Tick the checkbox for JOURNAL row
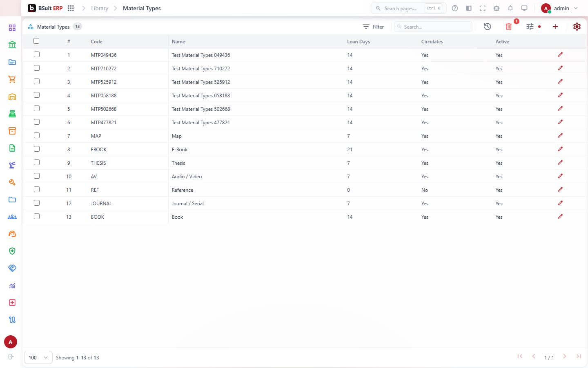Viewport: 588px width, 368px height. [x=37, y=203]
